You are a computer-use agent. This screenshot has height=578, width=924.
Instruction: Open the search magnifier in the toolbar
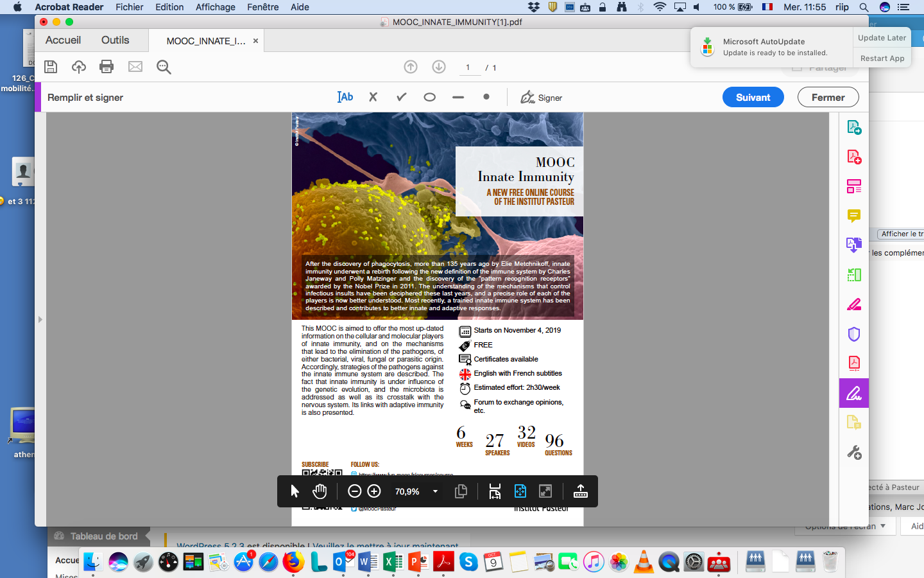point(164,67)
